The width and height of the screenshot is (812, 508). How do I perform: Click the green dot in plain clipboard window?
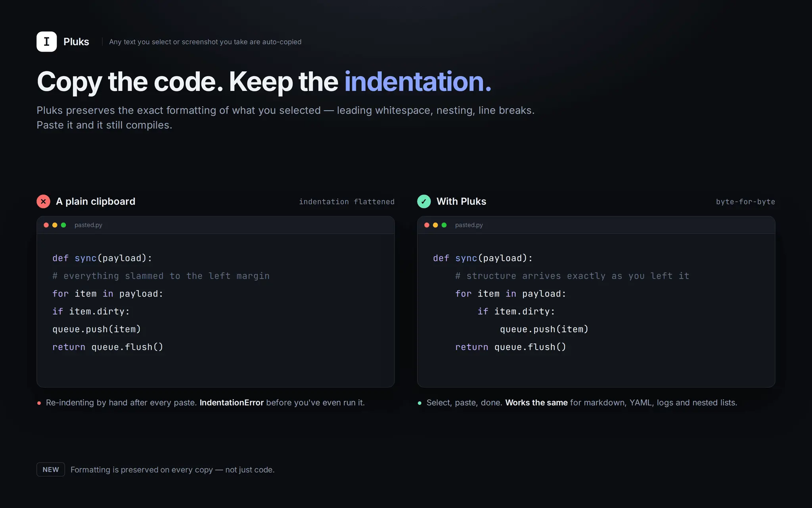[x=63, y=225]
